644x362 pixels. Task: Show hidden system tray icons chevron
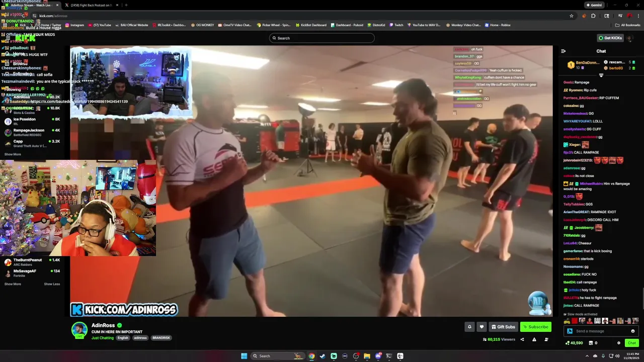(x=587, y=356)
